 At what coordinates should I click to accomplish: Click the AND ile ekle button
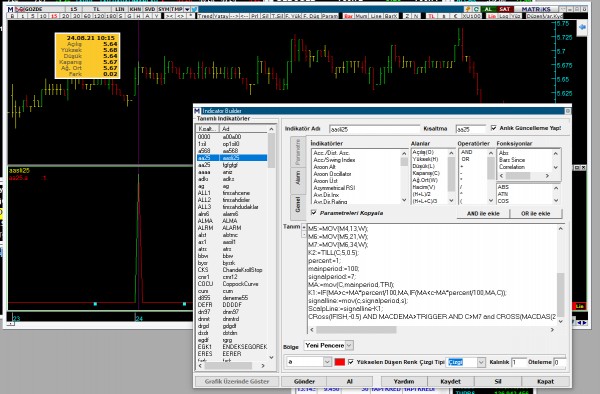tap(483, 213)
